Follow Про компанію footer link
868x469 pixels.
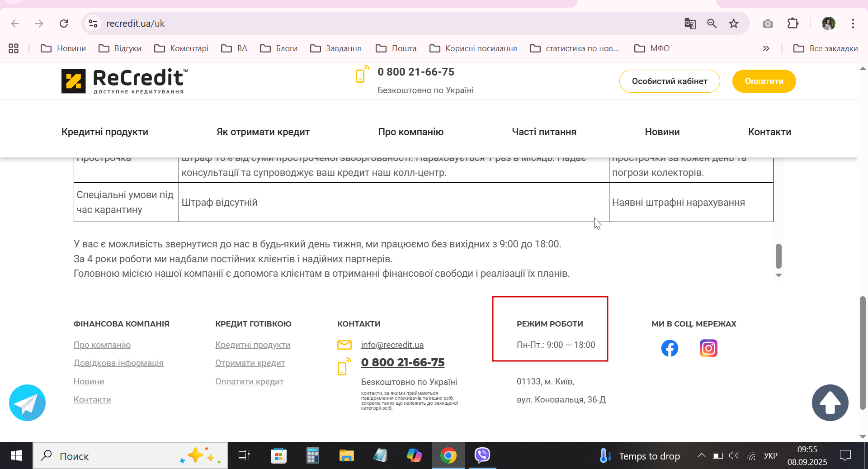(102, 345)
